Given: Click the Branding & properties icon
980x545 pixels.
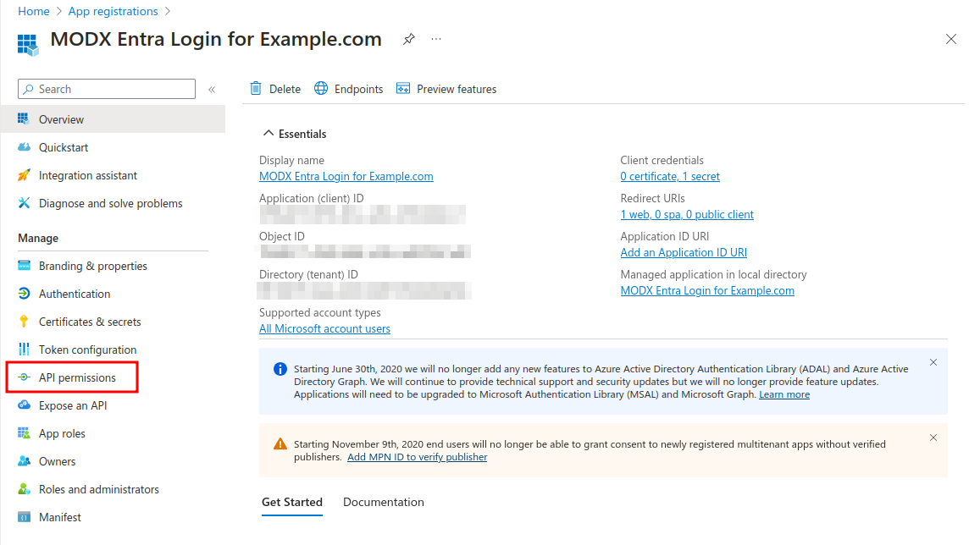Looking at the screenshot, I should click(24, 266).
